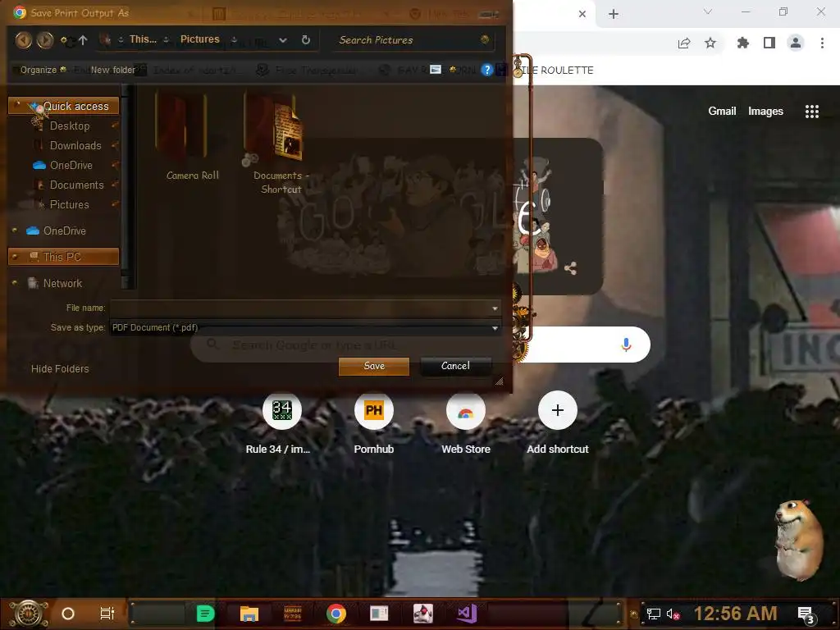Viewport: 840px width, 630px height.
Task: Go back in the Save dialog
Action: click(x=24, y=39)
